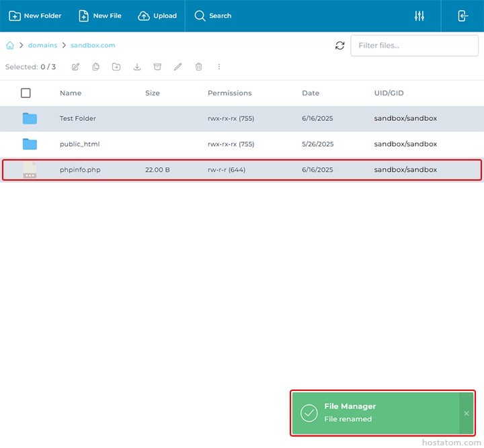Viewport: 484px width, 448px height.
Task: Click the download icon in toolbar
Action: (137, 66)
